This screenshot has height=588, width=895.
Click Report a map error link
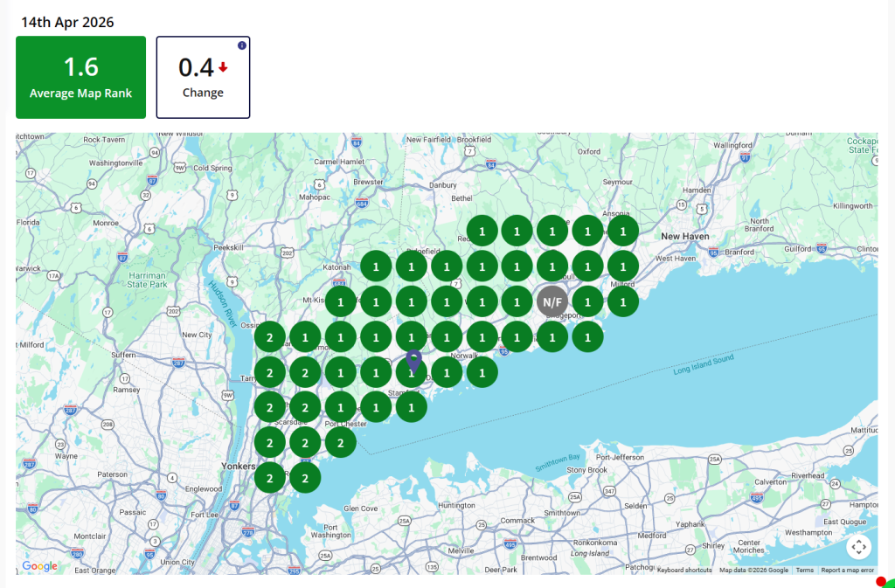pyautogui.click(x=848, y=570)
